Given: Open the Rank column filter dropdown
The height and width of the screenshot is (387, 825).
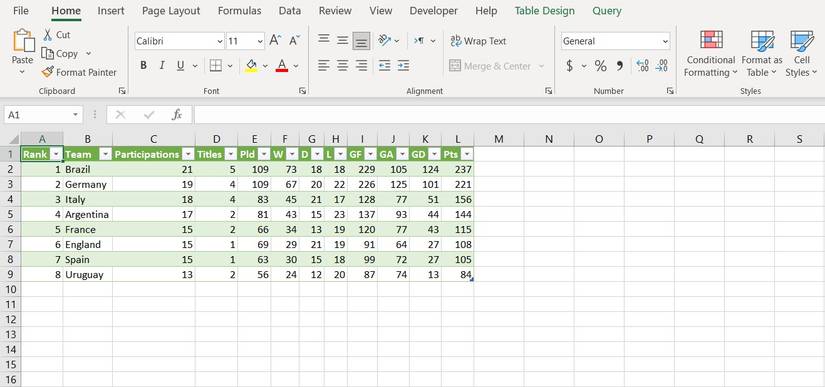Looking at the screenshot, I should pyautogui.click(x=56, y=154).
